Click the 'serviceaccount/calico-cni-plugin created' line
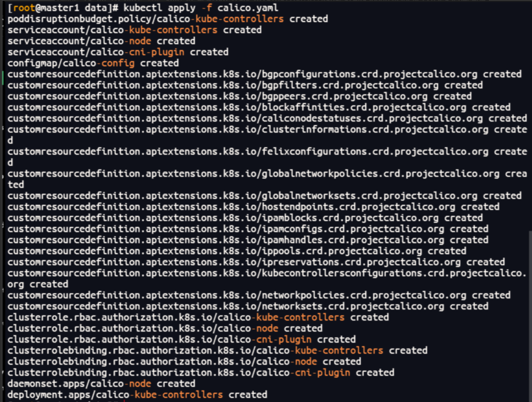Image resolution: width=532 pixels, height=402 pixels. [x=118, y=52]
